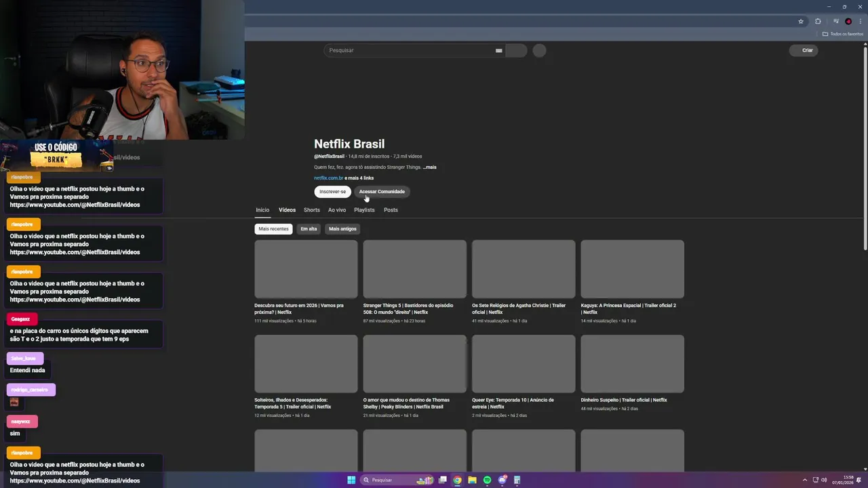Click the round voice search button
This screenshot has height=488, width=868.
pos(539,50)
